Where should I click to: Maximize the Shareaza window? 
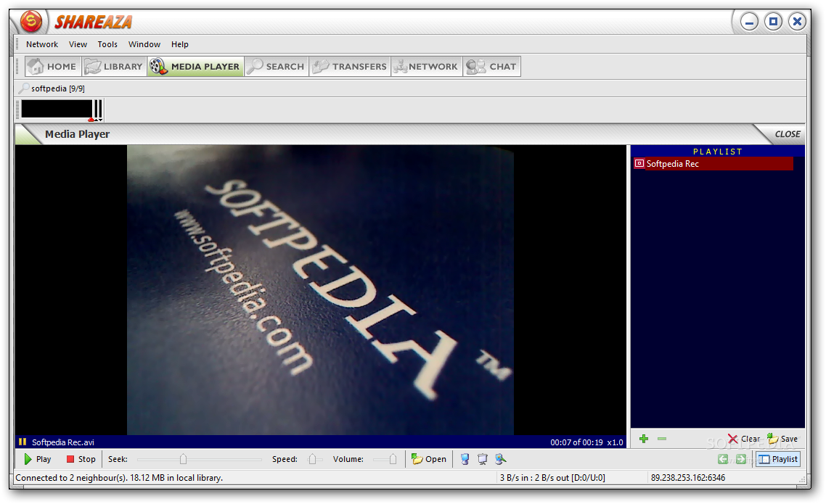tap(773, 22)
